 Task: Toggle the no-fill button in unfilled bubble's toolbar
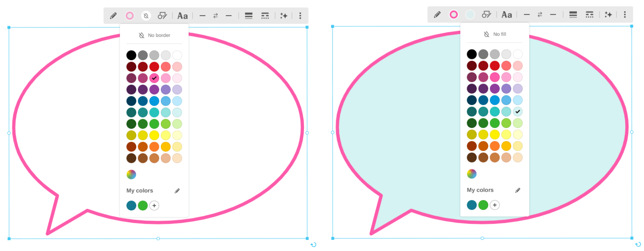pos(146,16)
